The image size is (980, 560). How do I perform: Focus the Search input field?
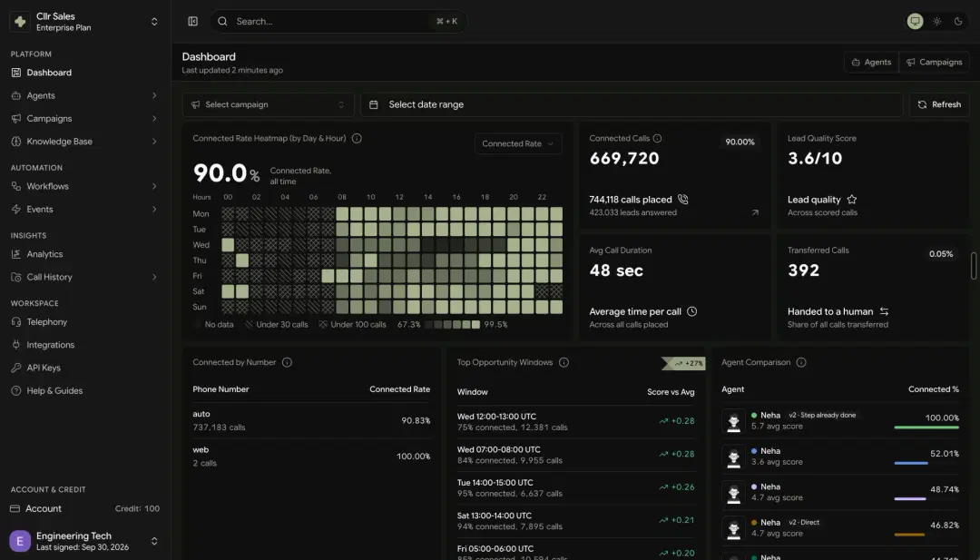[x=338, y=21]
